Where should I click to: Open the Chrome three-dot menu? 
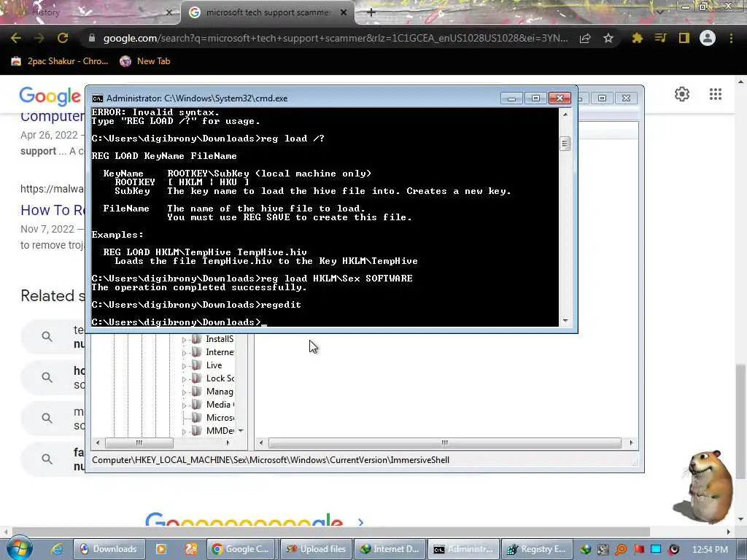point(731,38)
